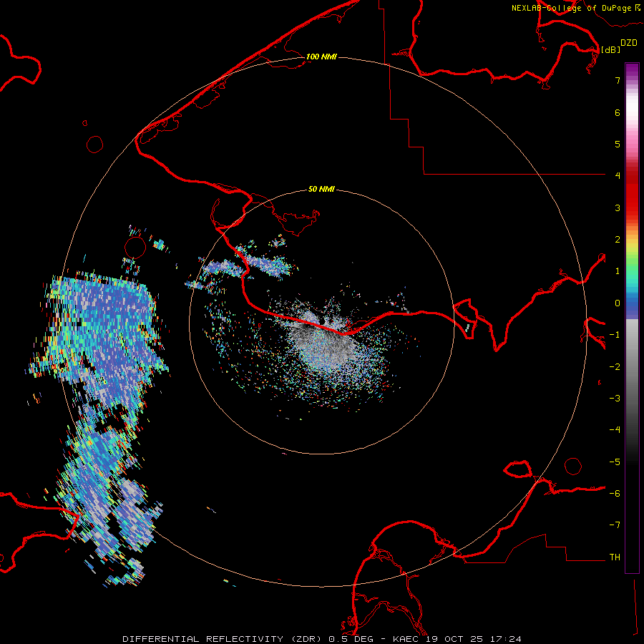Click the -7 value on the color scale
Screen dimensions: 644x644
point(615,525)
